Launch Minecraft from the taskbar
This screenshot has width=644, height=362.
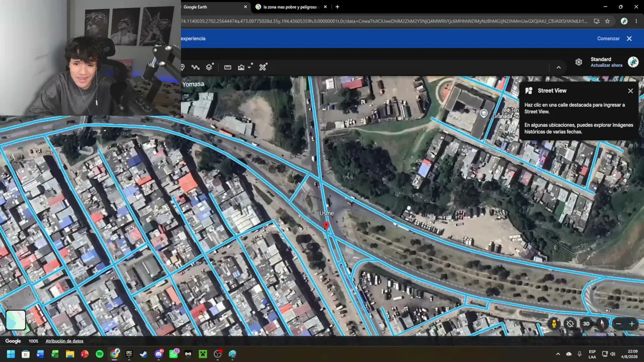[x=203, y=354]
